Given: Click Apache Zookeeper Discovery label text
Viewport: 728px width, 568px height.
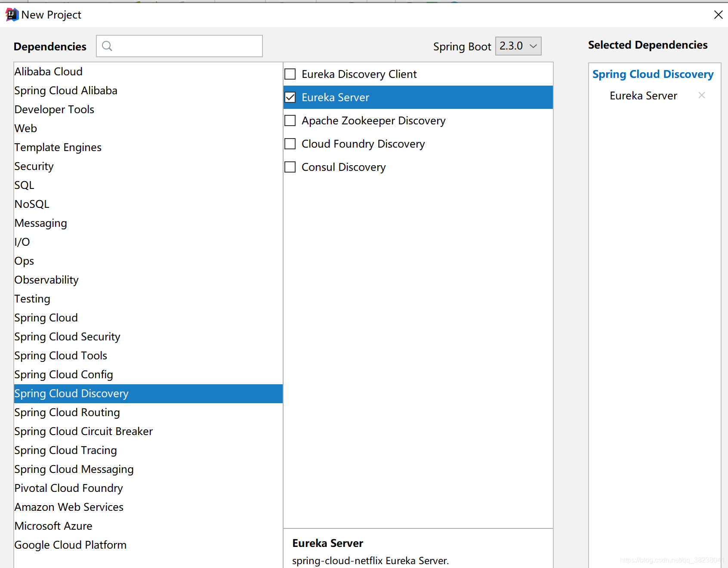Looking at the screenshot, I should coord(373,120).
